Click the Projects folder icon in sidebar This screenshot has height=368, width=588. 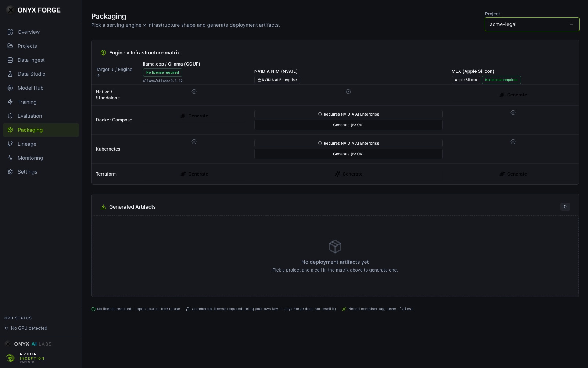pos(10,46)
